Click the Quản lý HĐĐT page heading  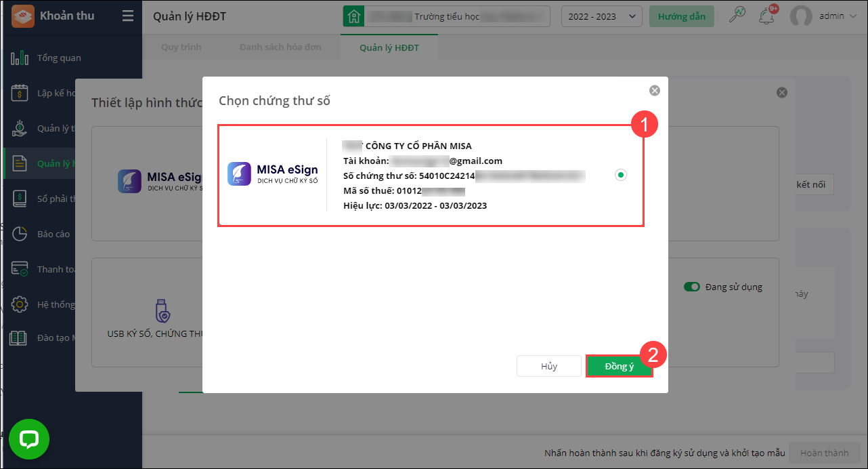click(x=191, y=16)
